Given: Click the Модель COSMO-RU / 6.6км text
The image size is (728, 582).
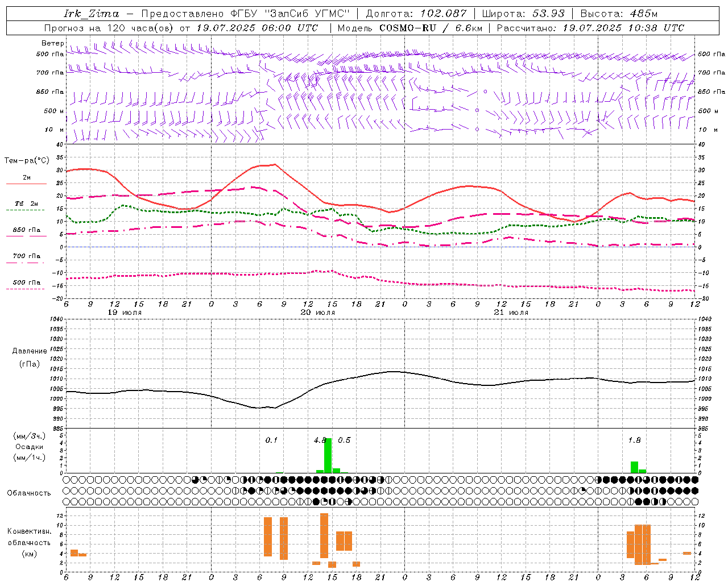Looking at the screenshot, I should click(x=410, y=28).
